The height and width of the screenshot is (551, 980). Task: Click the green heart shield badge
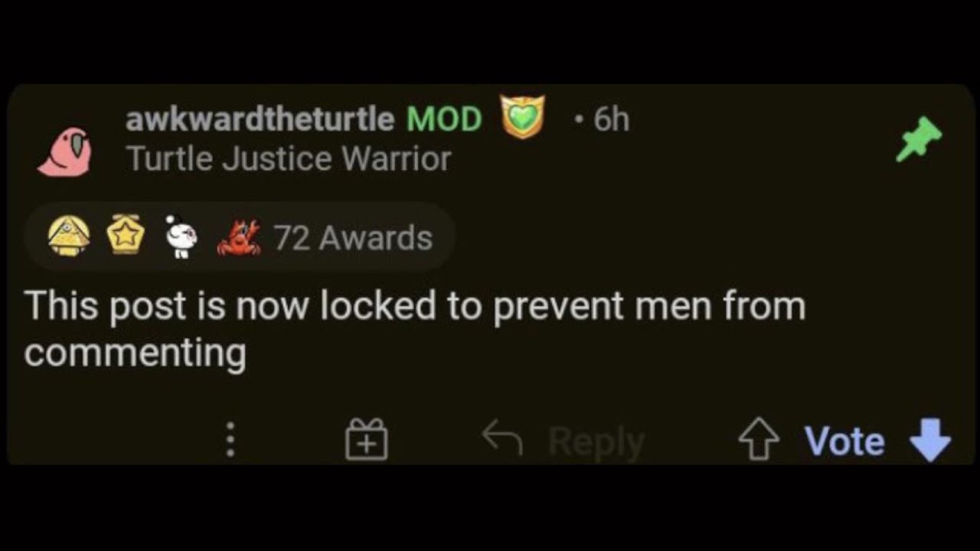523,116
